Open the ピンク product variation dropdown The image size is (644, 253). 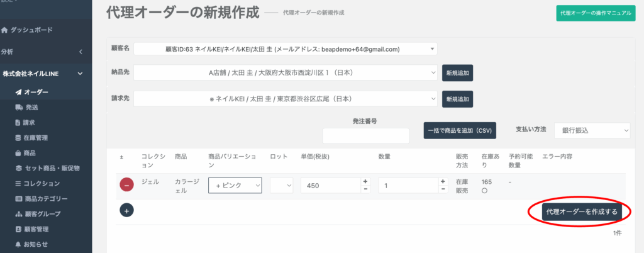tap(235, 186)
